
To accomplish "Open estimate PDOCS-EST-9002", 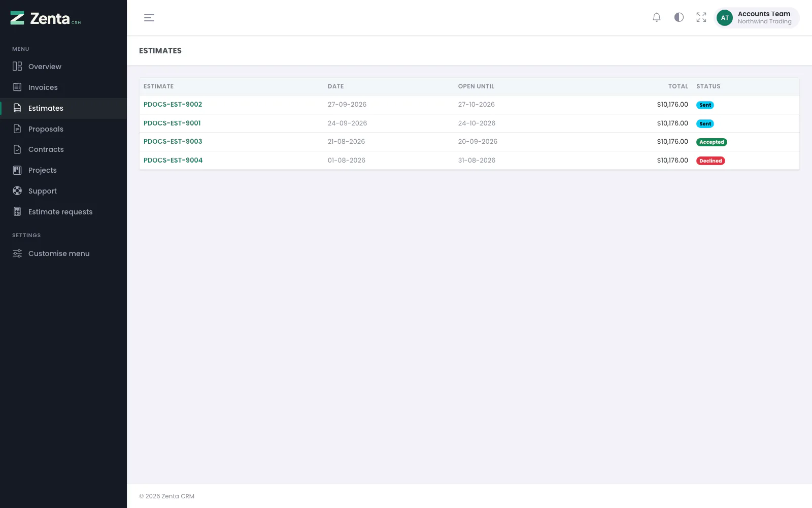I will 173,105.
